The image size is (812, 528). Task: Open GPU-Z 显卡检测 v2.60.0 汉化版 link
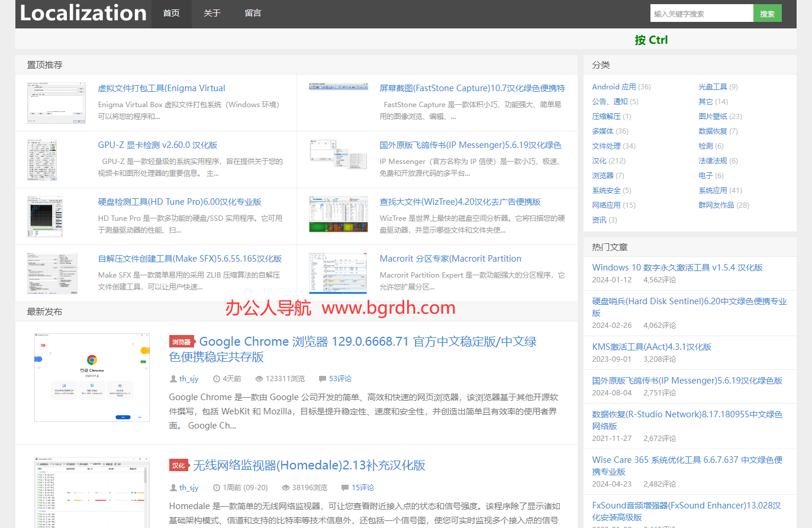[x=157, y=145]
